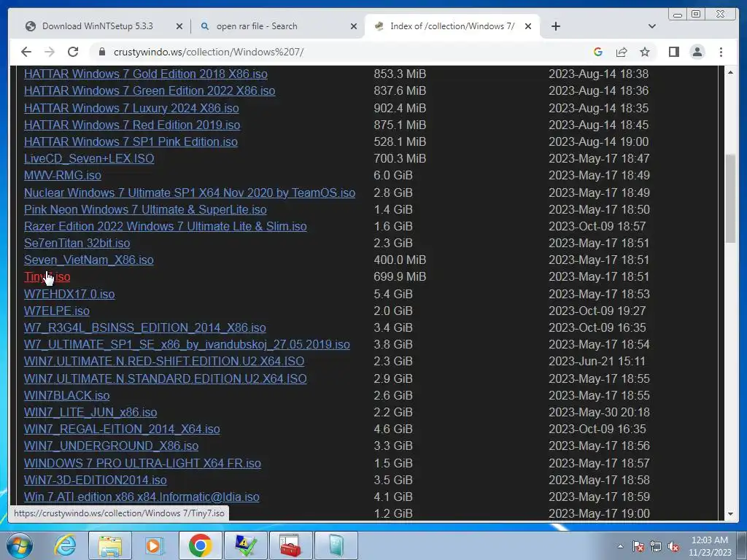Screen dimensions: 747x560
Task: Open LiveCD_Seven+LEX.ISO link
Action: click(x=89, y=158)
